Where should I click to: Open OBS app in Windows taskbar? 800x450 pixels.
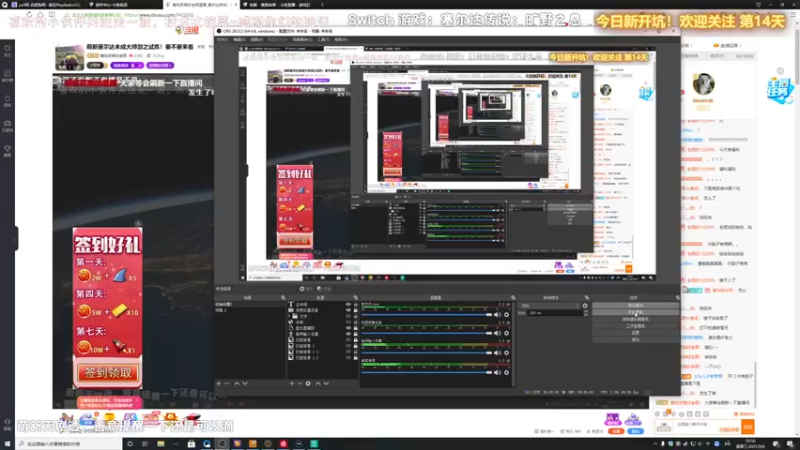222,444
